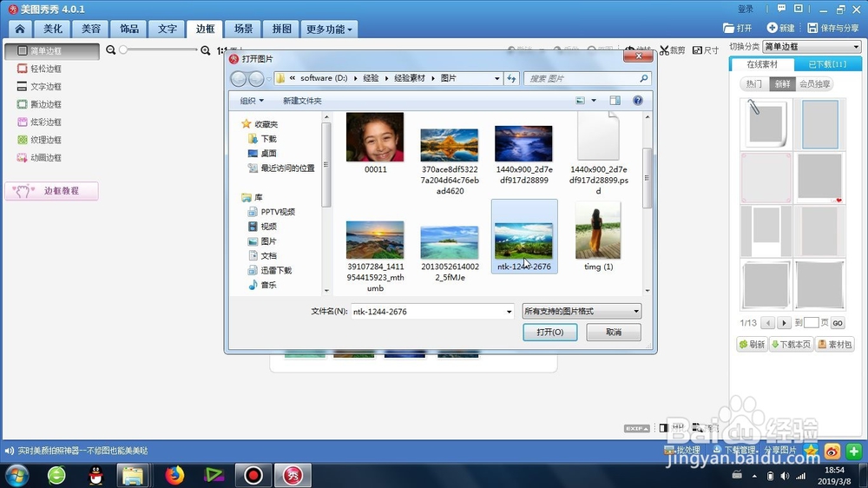Select 撕边边框 frame type
The width and height of the screenshot is (868, 488).
[x=39, y=104]
